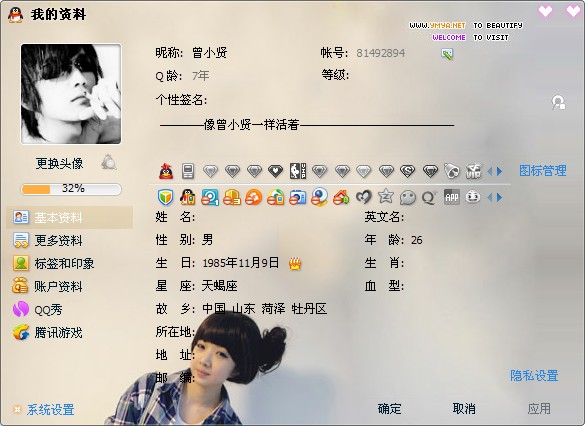This screenshot has width=585, height=426.
Task: Click the red-roof house icon
Action: (341, 197)
